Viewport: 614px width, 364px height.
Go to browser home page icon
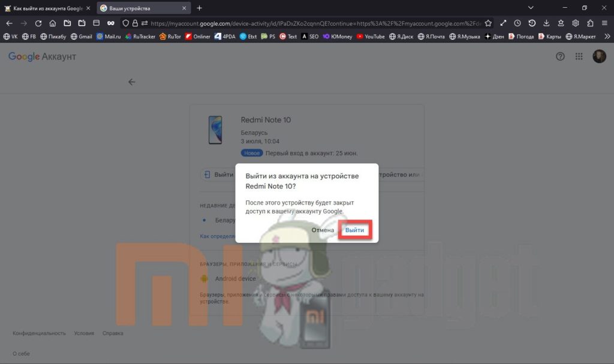point(53,23)
